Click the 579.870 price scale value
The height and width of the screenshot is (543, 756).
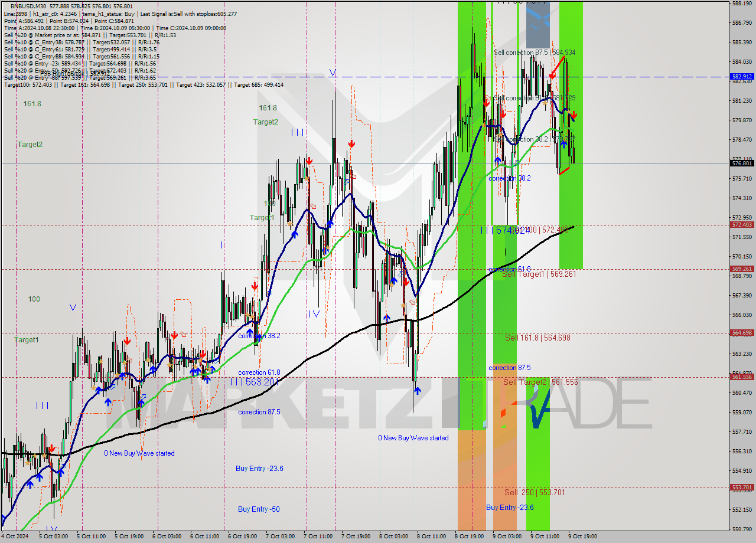click(742, 120)
